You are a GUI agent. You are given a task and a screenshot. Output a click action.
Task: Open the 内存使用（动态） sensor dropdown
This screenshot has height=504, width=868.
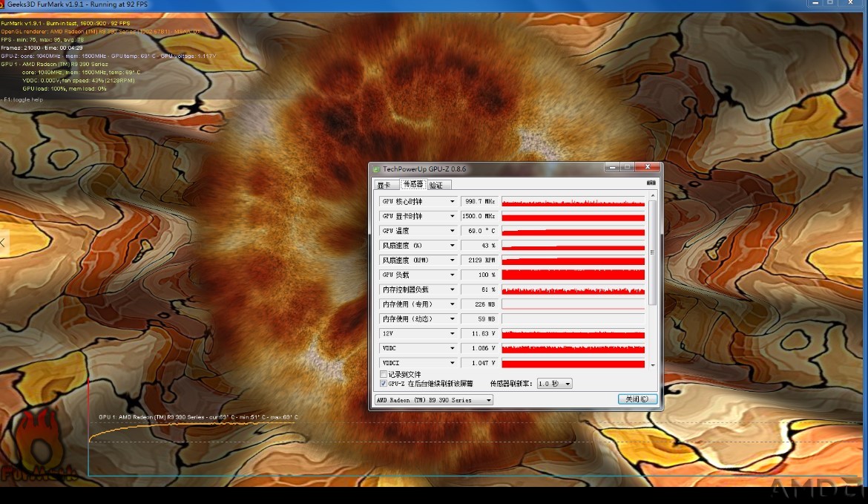(x=452, y=319)
